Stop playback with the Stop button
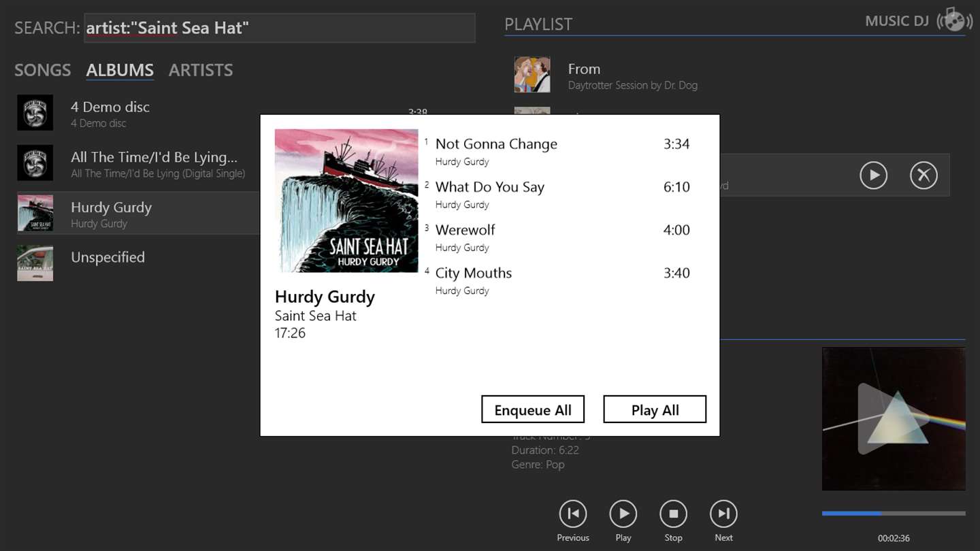This screenshot has width=980, height=551. (674, 514)
